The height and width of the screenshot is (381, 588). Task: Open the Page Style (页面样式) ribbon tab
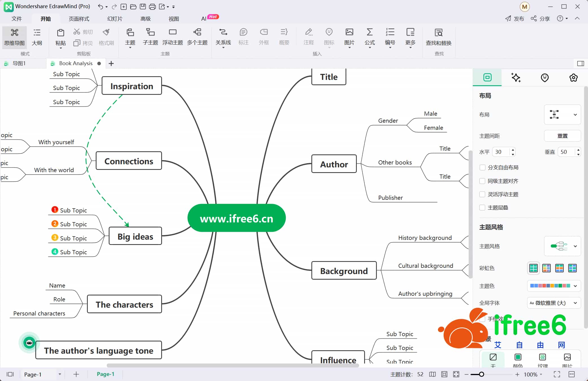point(79,19)
